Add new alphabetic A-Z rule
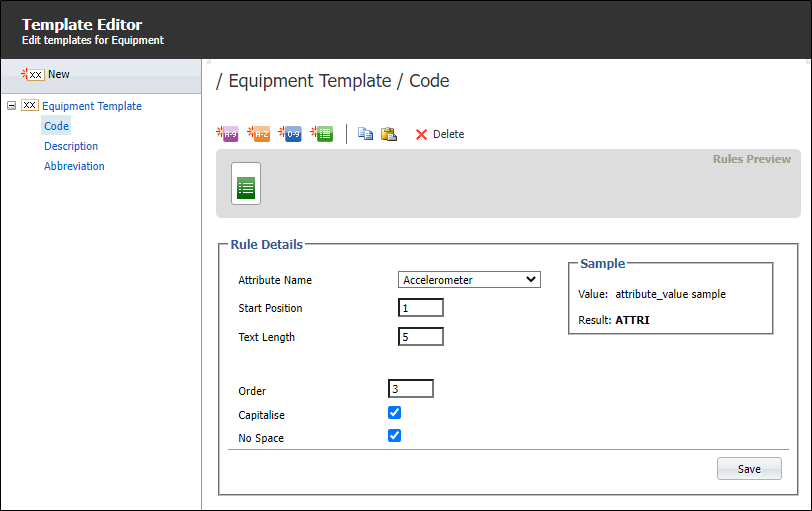812x511 pixels. (258, 134)
